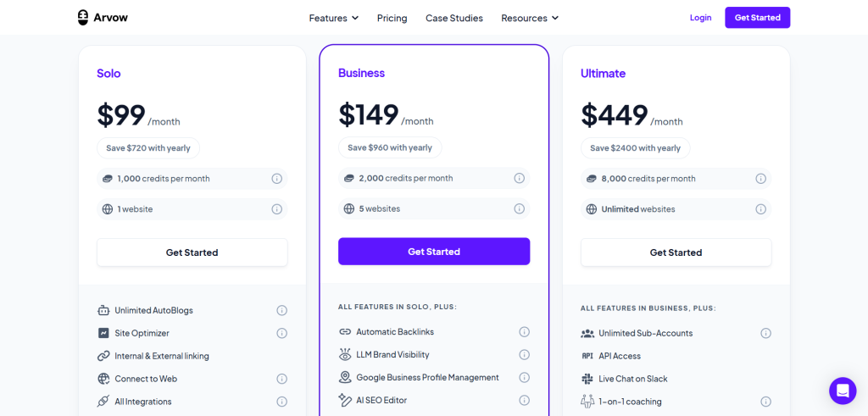This screenshot has width=868, height=416.
Task: Click the eye icon beside LLM Brand Visibility
Action: pyautogui.click(x=345, y=355)
